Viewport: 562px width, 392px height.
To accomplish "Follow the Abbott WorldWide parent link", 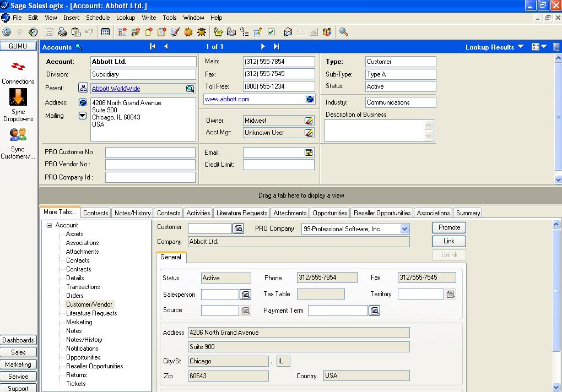I will (116, 89).
